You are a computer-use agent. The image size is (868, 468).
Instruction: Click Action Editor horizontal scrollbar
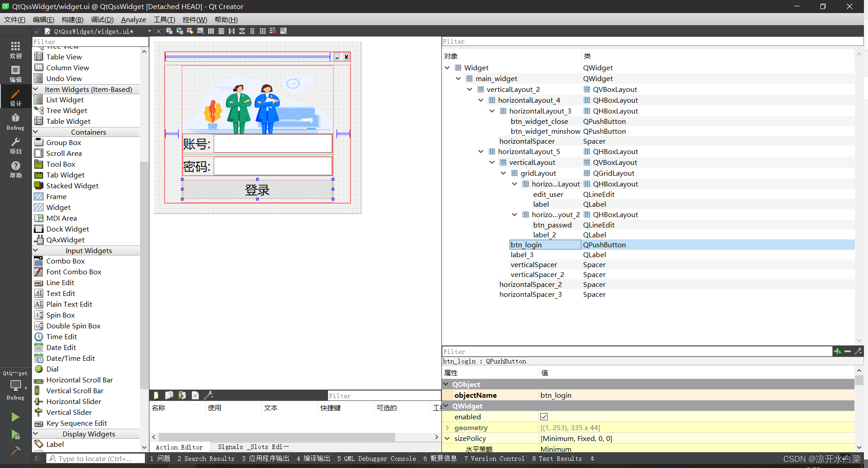(x=277, y=437)
